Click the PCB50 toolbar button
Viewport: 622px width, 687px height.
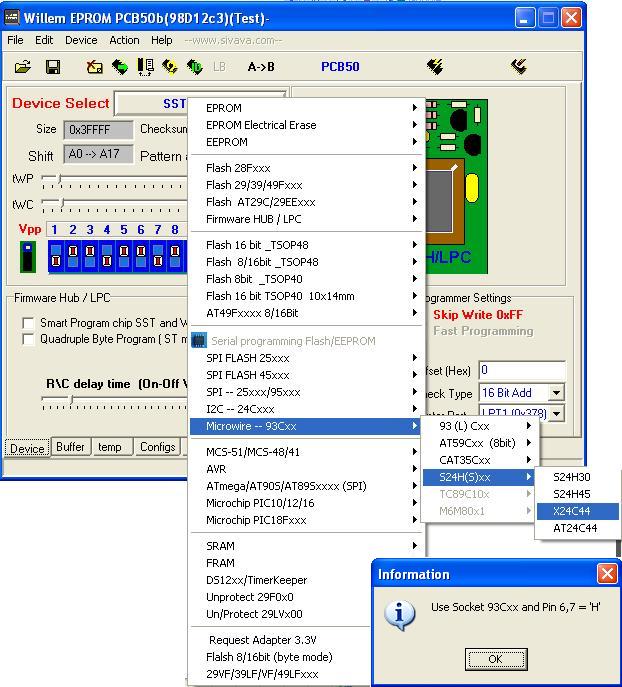(340, 67)
